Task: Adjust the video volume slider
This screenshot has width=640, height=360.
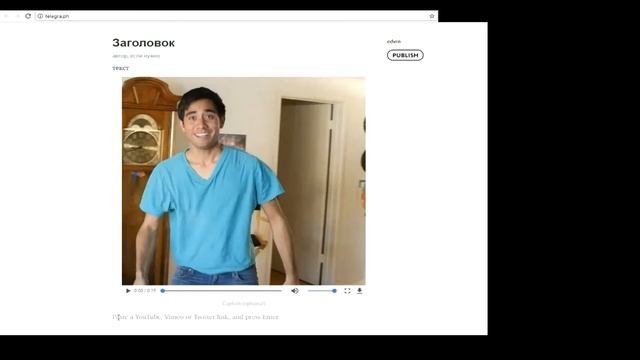Action: point(322,291)
